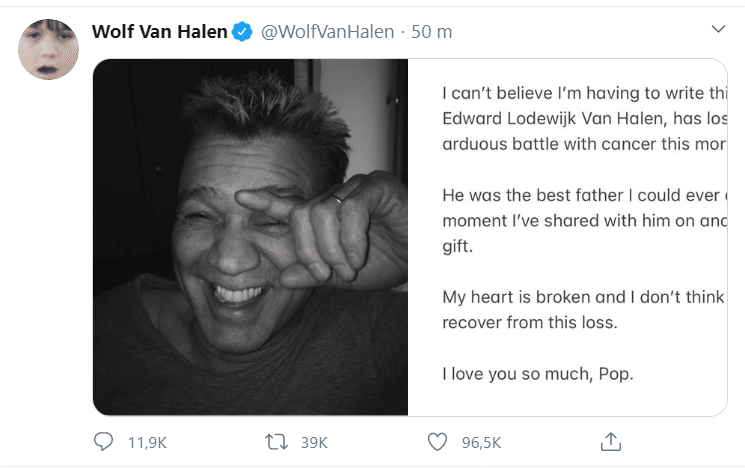Click the blue verified badge
The image size is (745, 468).
click(242, 32)
